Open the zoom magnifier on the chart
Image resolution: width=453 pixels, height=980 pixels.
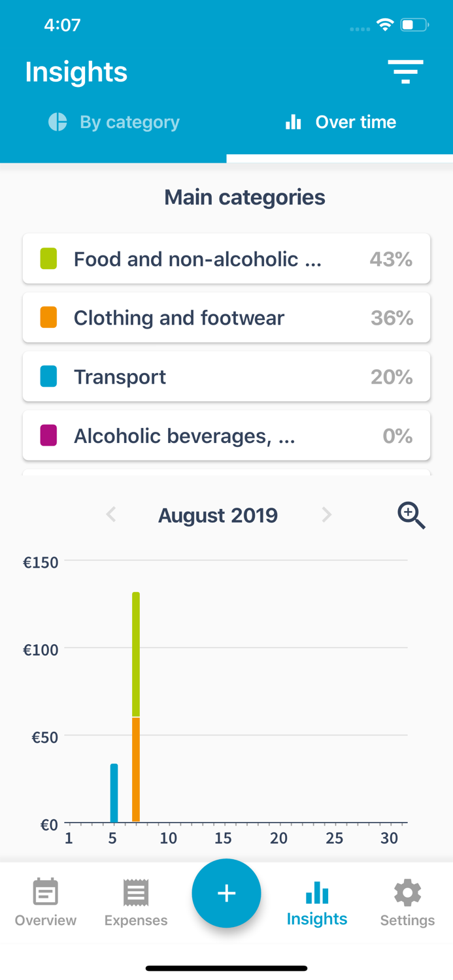coord(411,515)
